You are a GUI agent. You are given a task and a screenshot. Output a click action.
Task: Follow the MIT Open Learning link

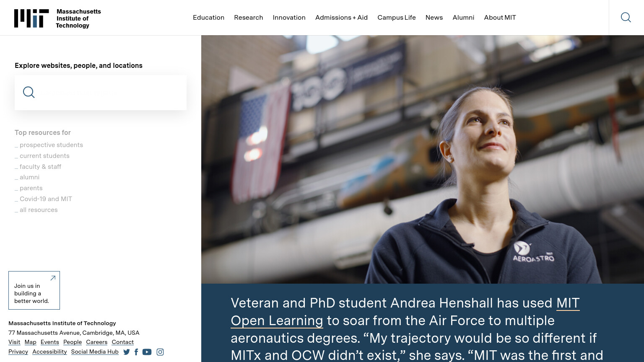[277, 321]
